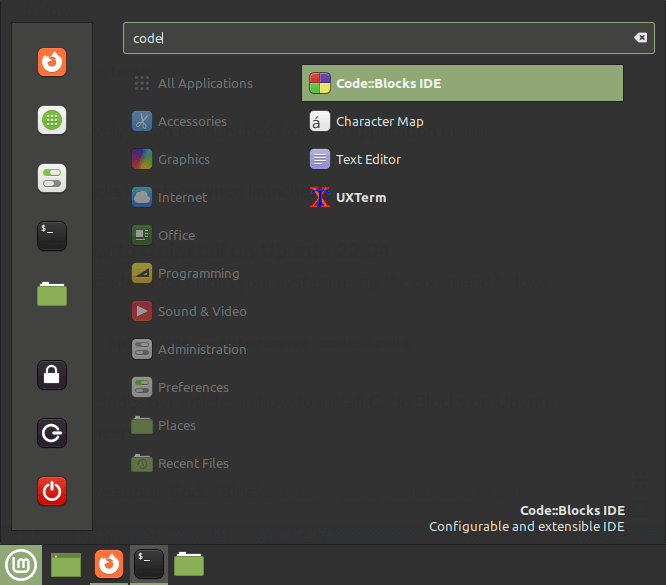Select the Accessories category

[193, 122]
